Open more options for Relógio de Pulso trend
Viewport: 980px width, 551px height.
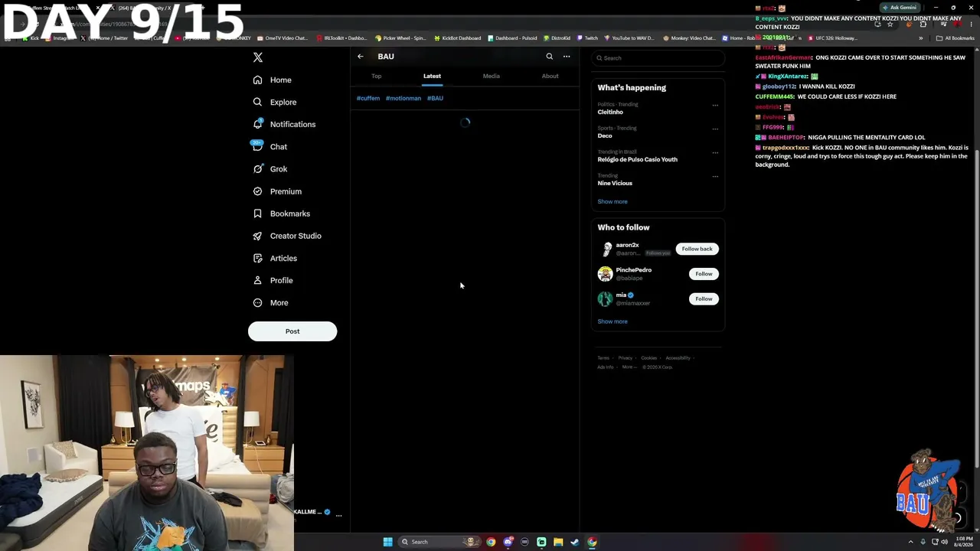click(x=715, y=152)
